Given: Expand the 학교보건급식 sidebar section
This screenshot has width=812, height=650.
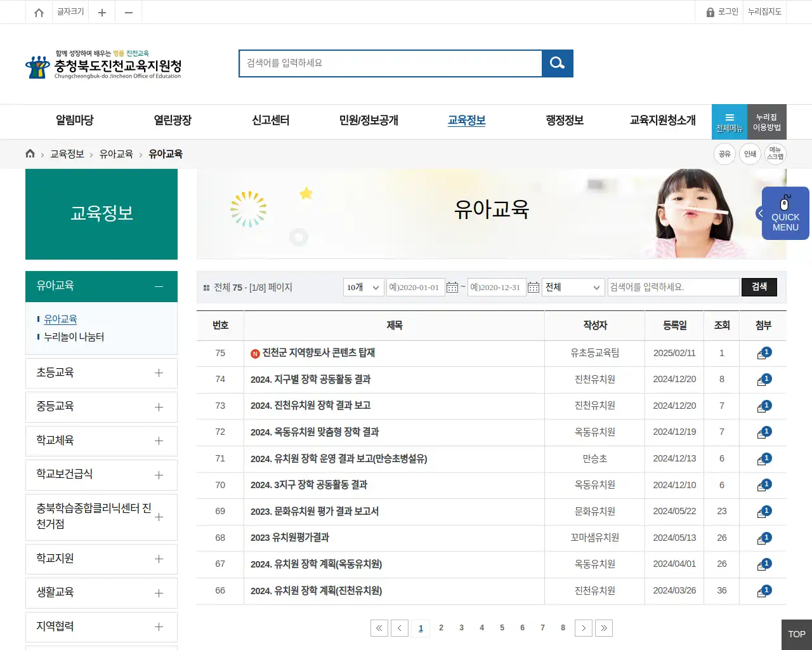Looking at the screenshot, I should pyautogui.click(x=159, y=475).
